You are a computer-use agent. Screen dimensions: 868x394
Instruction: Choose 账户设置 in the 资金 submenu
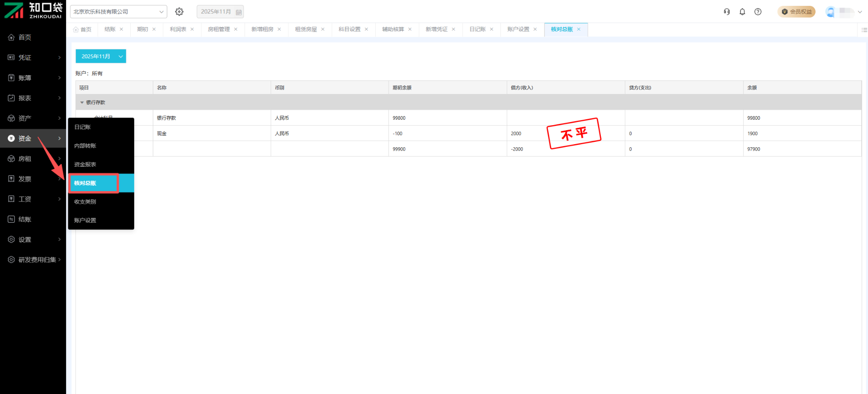tap(85, 220)
